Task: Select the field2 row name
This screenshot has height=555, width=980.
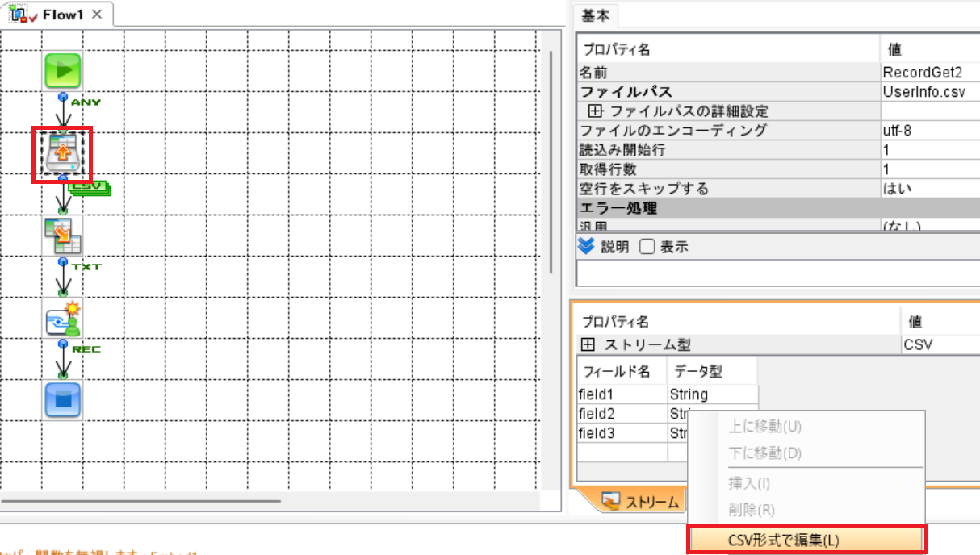Action: [x=622, y=414]
